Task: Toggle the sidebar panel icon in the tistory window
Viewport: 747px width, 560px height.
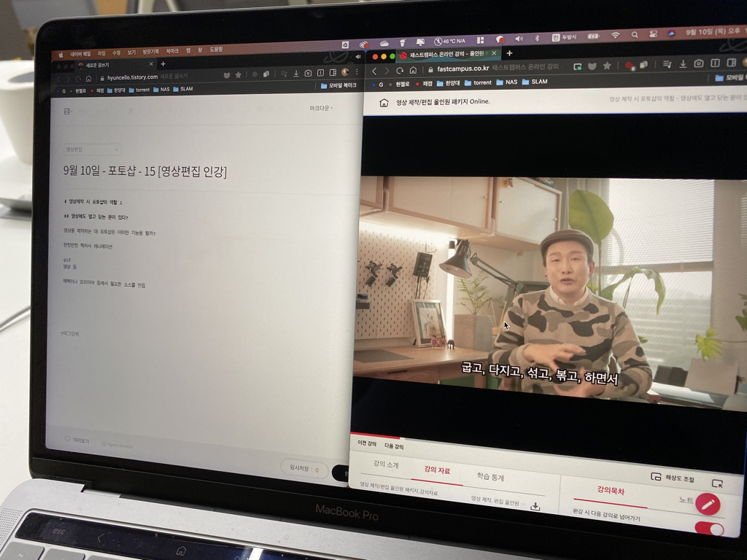Action: coord(333,72)
